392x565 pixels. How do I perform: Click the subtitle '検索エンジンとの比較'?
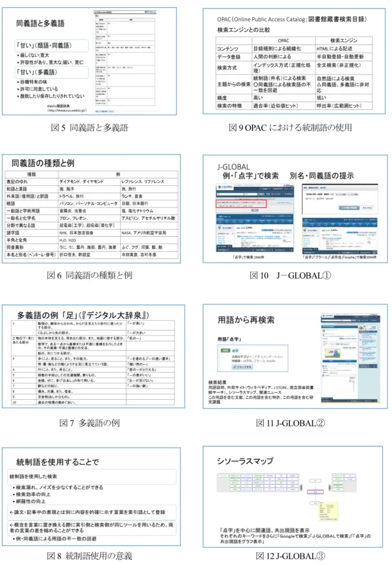pos(243,30)
